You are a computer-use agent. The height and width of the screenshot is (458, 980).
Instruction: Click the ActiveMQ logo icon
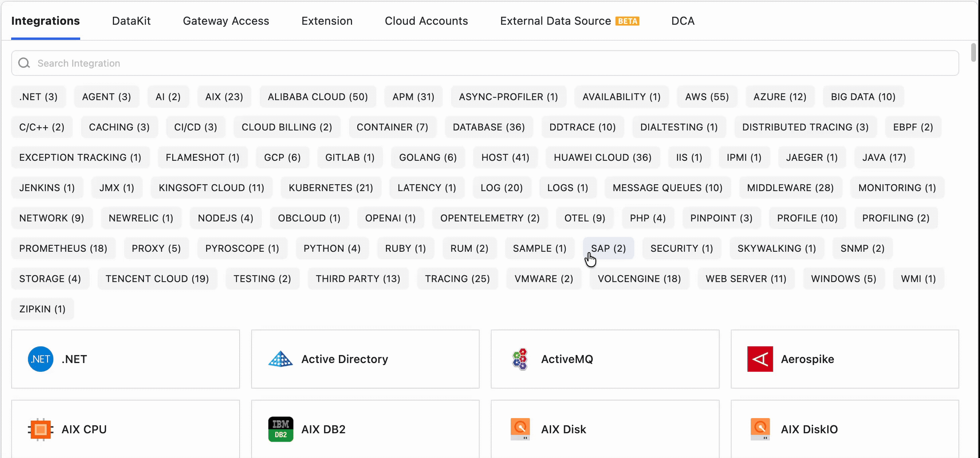point(520,359)
